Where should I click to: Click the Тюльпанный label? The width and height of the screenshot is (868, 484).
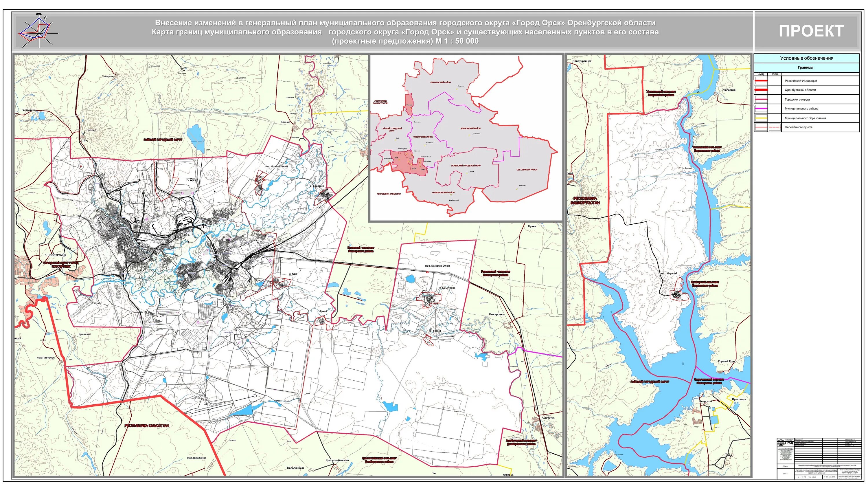295,468
